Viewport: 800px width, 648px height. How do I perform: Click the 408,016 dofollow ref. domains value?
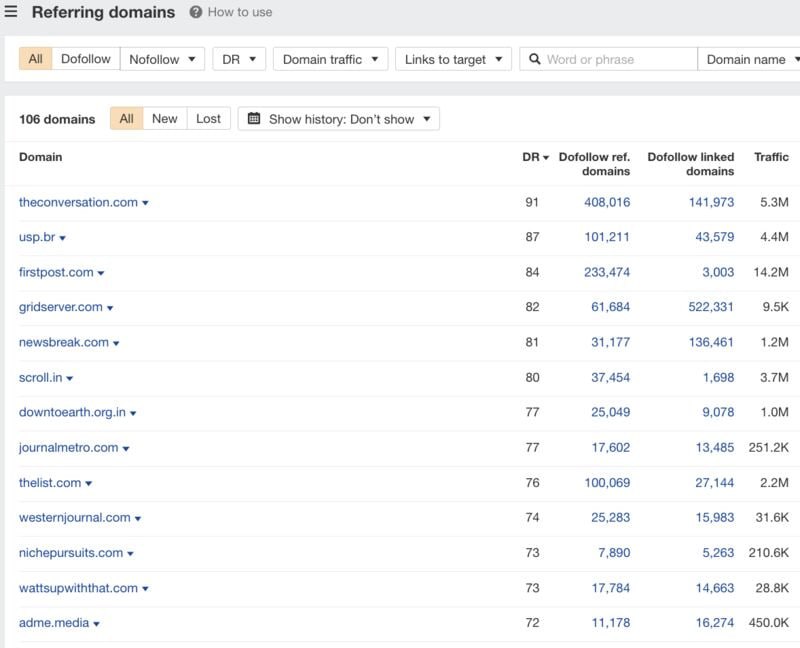point(607,202)
